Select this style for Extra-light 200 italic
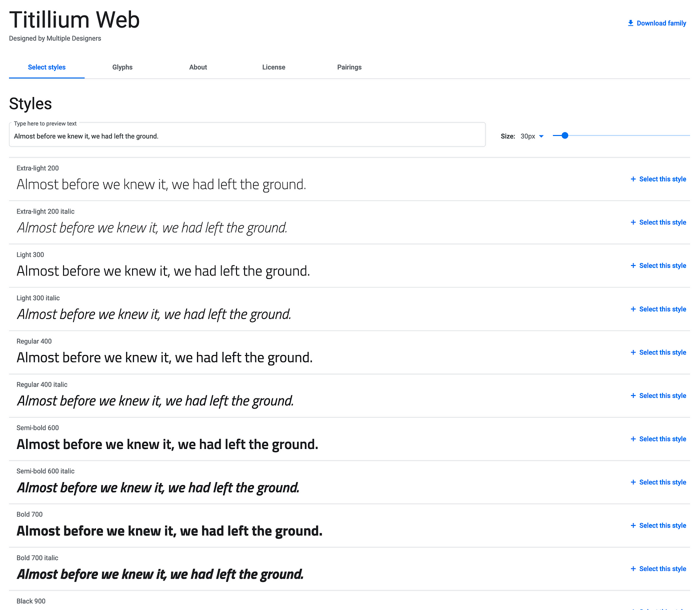Screen dimensions: 700x610 click(x=662, y=222)
